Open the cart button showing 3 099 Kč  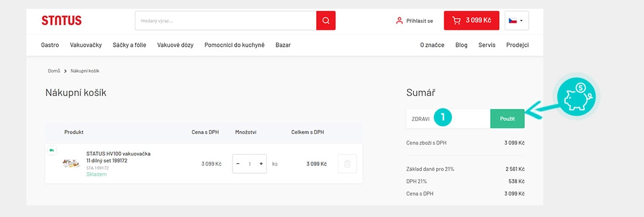(471, 20)
